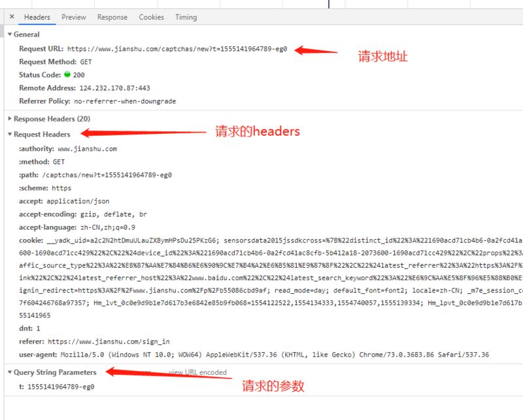Switch to the Headers tab
Screen dimensions: 523x420
[37, 17]
